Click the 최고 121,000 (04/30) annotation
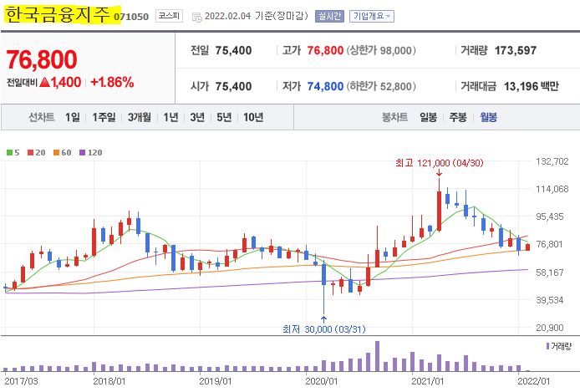 tap(440, 163)
